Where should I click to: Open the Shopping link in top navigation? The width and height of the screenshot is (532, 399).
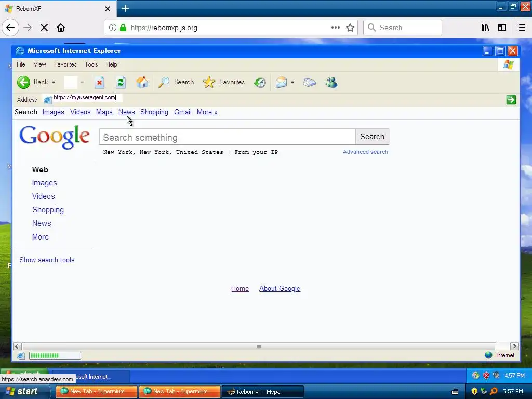[154, 112]
